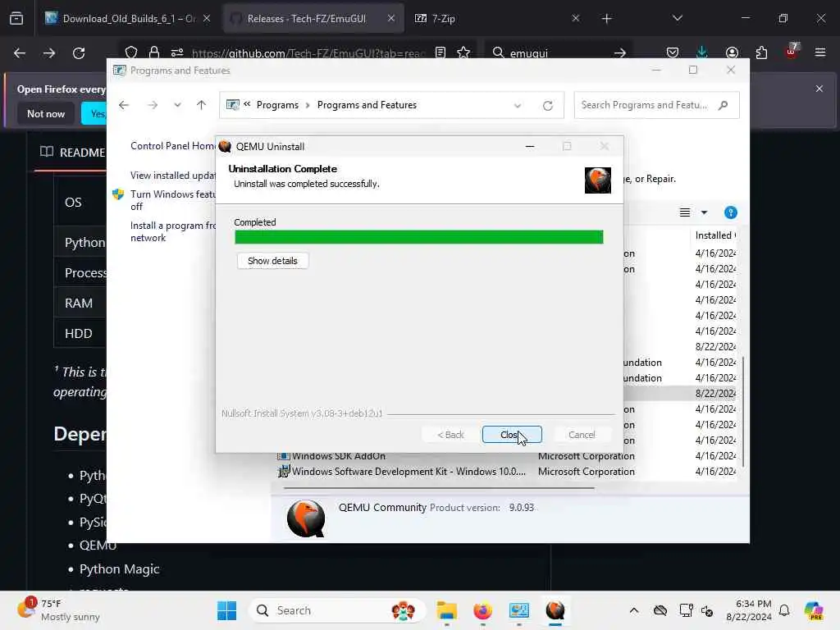The height and width of the screenshot is (630, 840).
Task: Switch to the 7-Zip browser tab
Action: (495, 18)
